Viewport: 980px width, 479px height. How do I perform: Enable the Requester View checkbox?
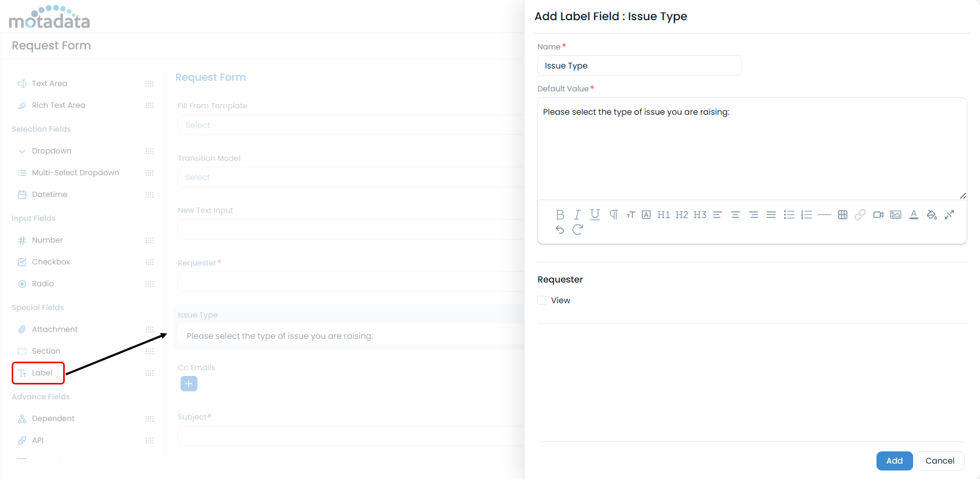(542, 301)
